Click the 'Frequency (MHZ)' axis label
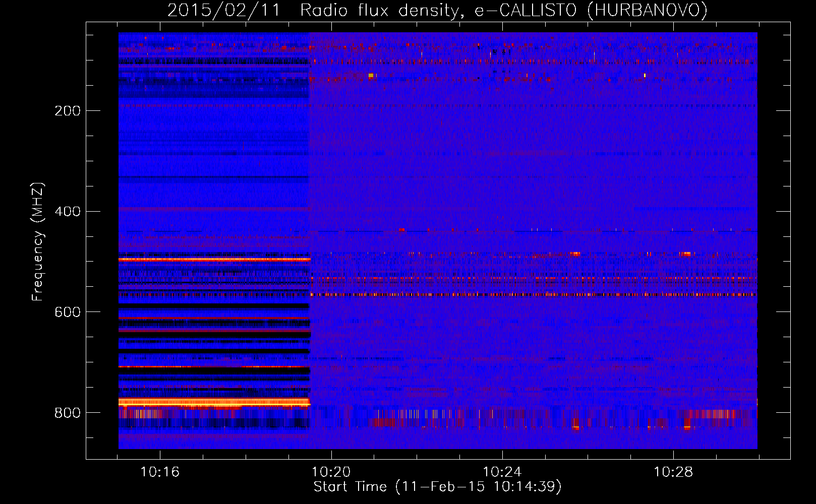 (38, 242)
